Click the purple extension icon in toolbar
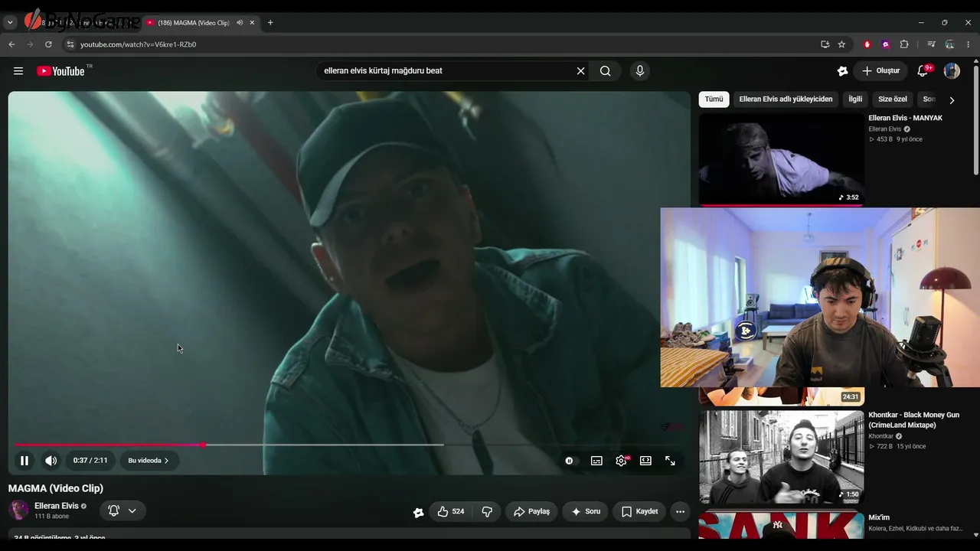Screen dimensions: 980x551 point(886,44)
